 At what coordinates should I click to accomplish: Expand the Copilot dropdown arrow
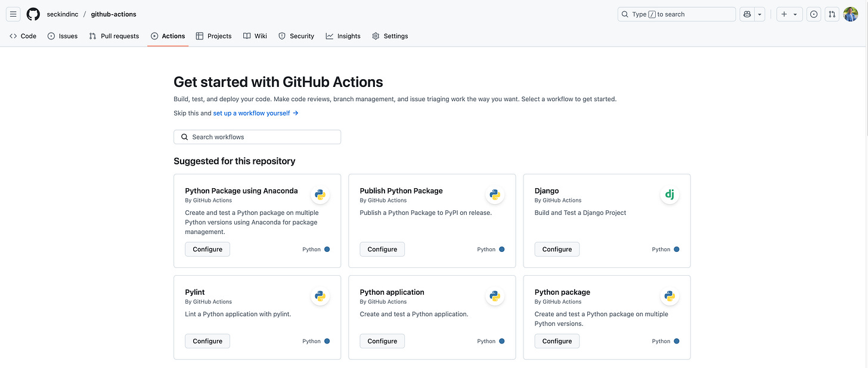tap(759, 14)
